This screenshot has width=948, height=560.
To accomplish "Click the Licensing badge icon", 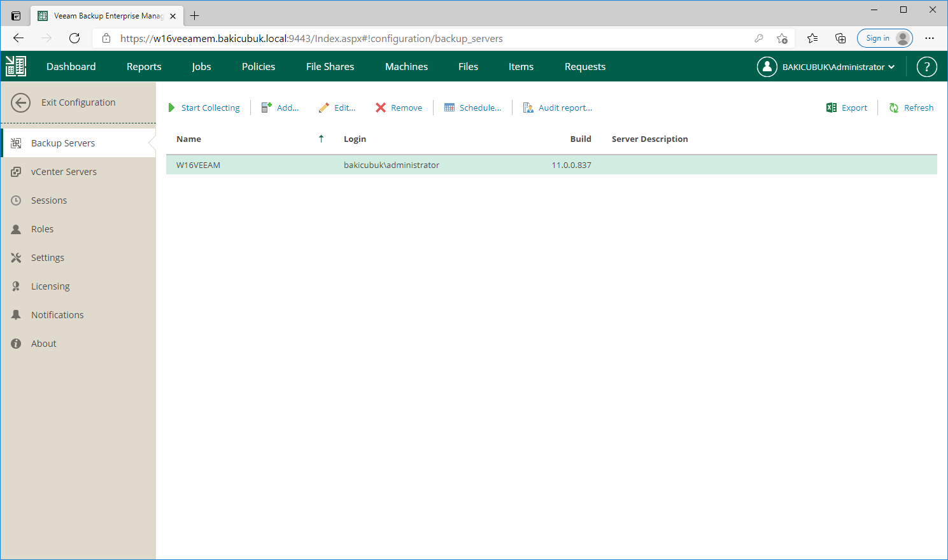I will point(16,286).
